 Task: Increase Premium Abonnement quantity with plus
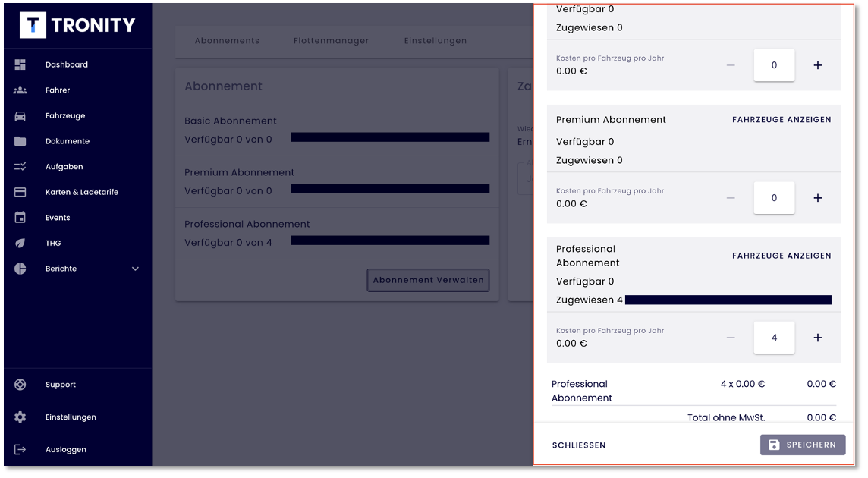tap(817, 198)
